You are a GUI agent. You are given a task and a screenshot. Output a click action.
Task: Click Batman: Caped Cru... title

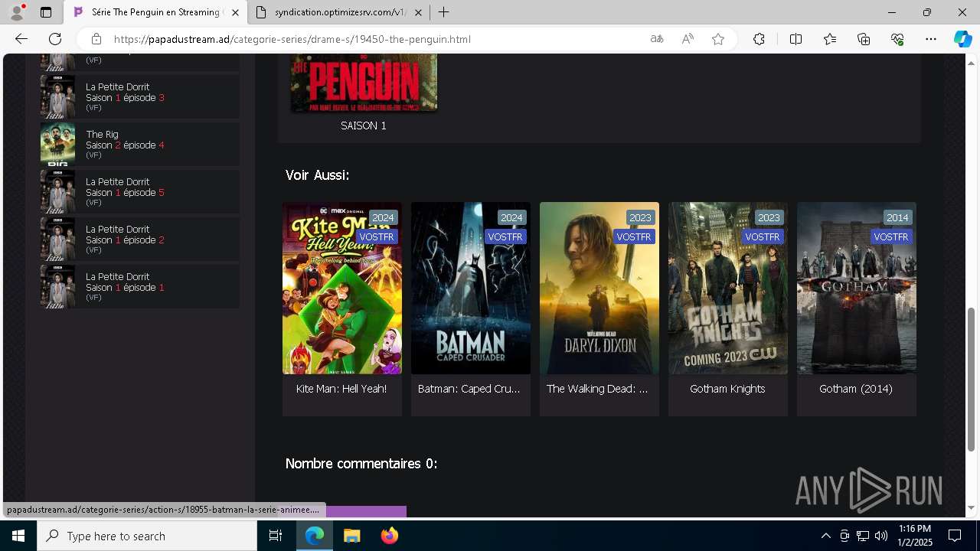(469, 389)
